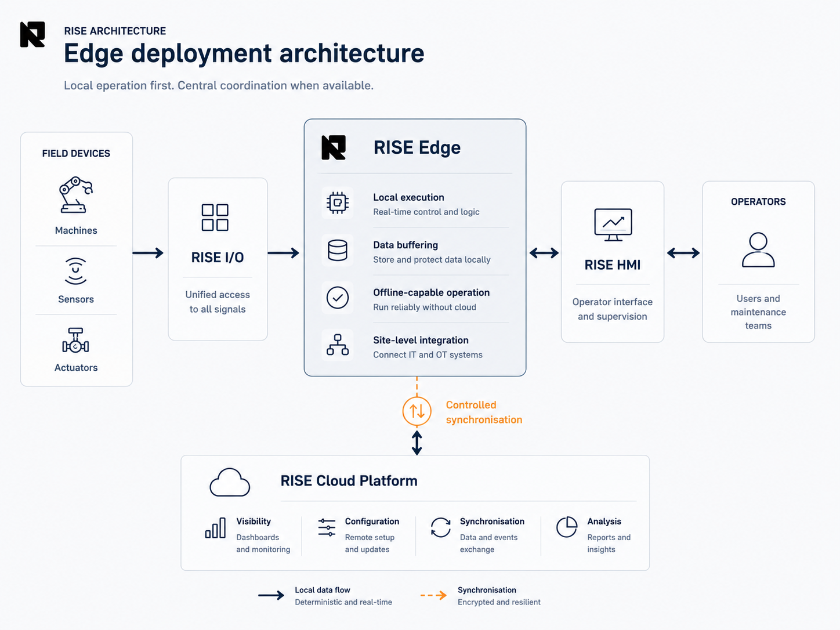840x630 pixels.
Task: Select the Visibility bar chart icon
Action: (215, 528)
